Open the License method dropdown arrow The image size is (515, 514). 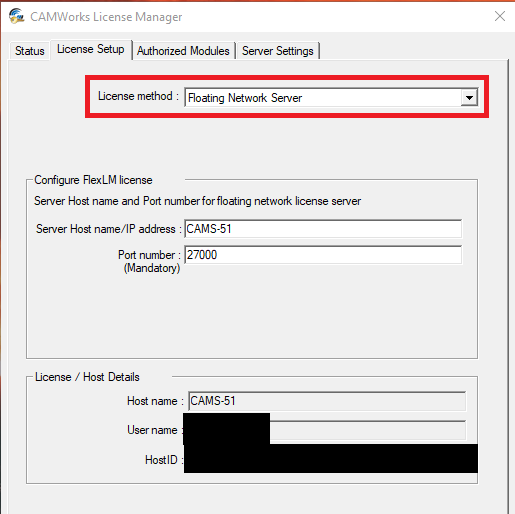[469, 98]
